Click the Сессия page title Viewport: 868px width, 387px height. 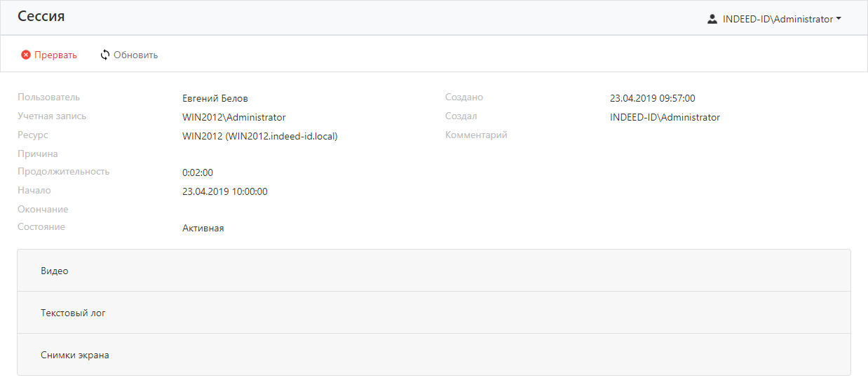tap(41, 16)
